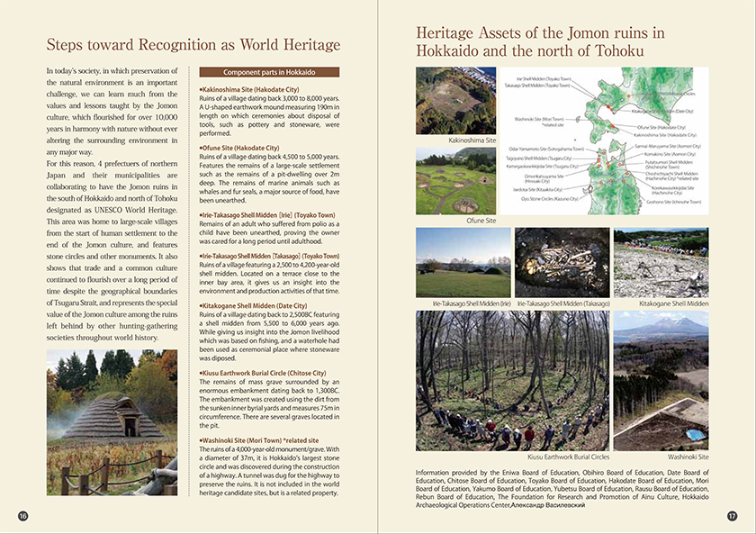Click the map label "Oyu Stone Circles (Kazuno City)"
Viewport: 756px width, 534px height.
(549, 199)
